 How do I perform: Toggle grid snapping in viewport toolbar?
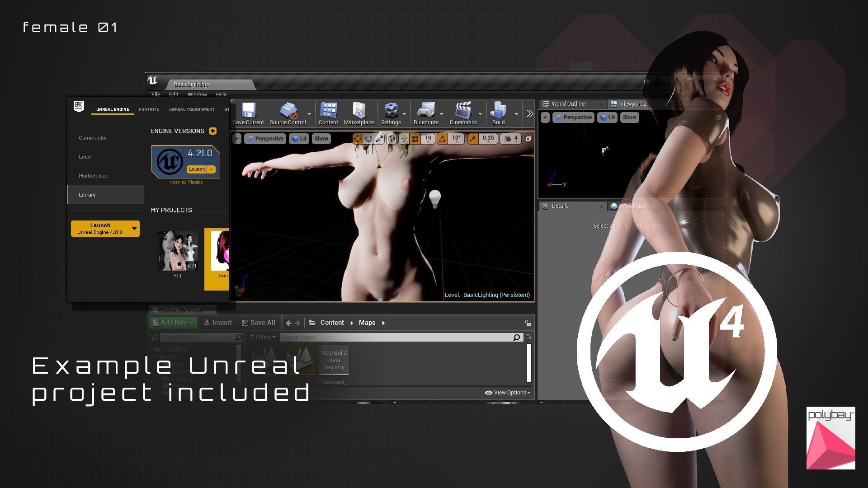[415, 139]
